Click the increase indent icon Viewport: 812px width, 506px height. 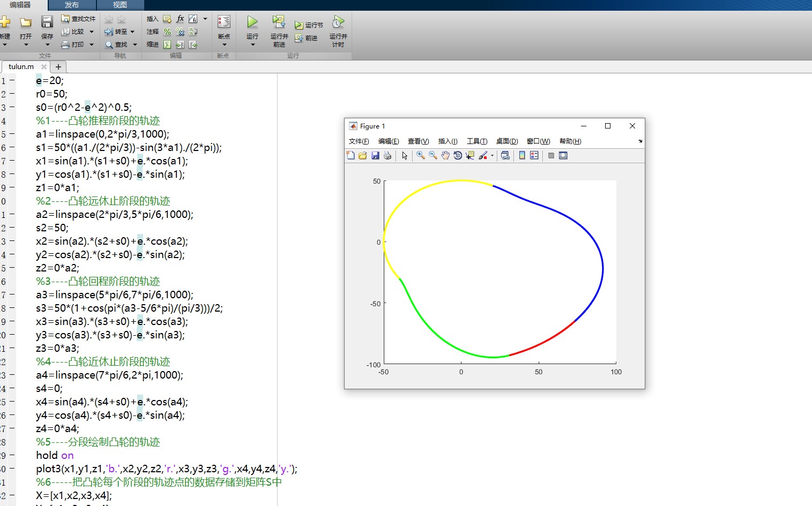click(x=180, y=44)
